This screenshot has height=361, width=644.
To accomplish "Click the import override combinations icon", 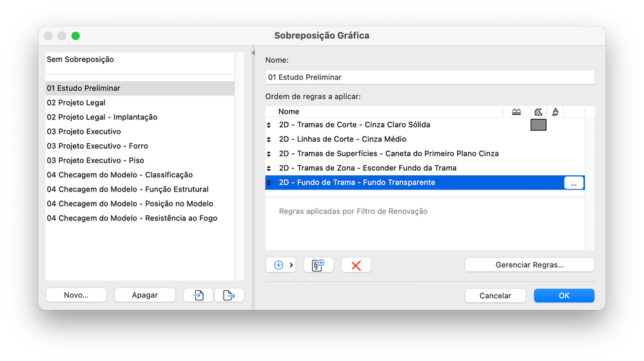I will (199, 295).
